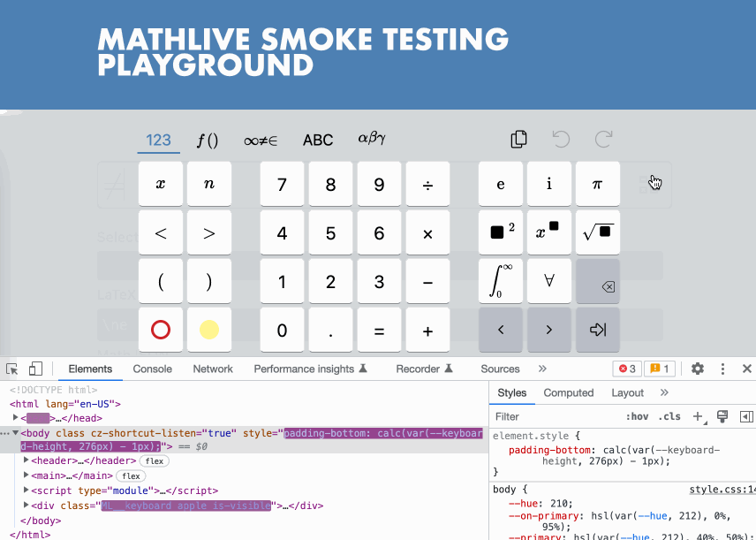Open the Network tab

click(x=213, y=369)
